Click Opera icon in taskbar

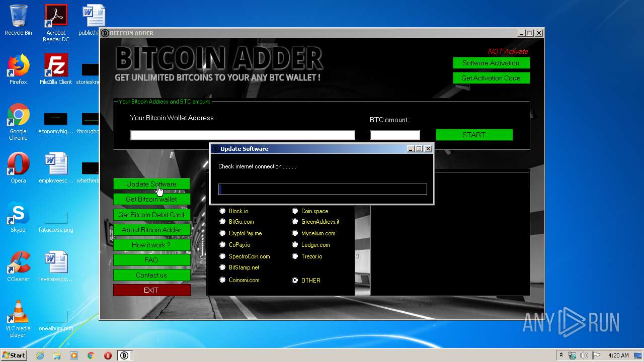(108, 355)
